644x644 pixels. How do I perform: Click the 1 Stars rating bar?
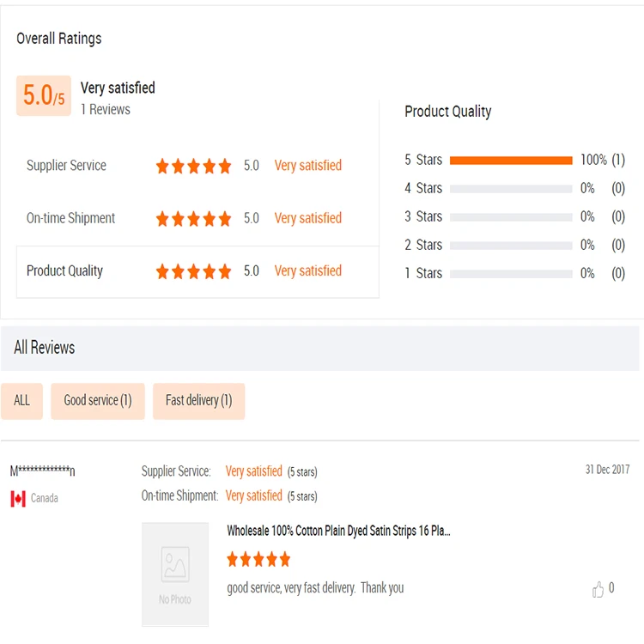tap(511, 274)
